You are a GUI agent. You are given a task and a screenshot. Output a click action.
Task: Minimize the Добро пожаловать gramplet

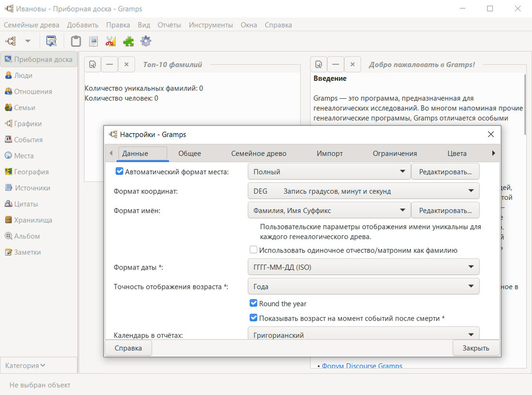point(336,64)
